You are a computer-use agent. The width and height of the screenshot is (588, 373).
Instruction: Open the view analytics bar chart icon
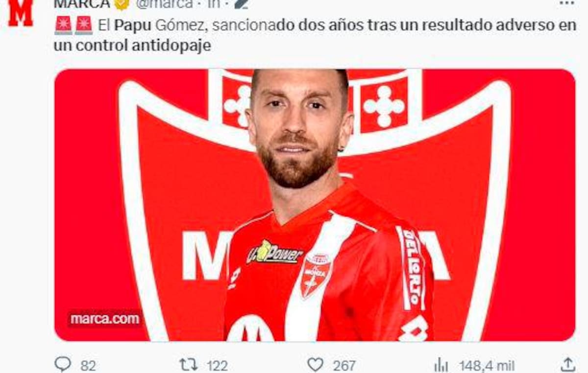[x=441, y=365]
